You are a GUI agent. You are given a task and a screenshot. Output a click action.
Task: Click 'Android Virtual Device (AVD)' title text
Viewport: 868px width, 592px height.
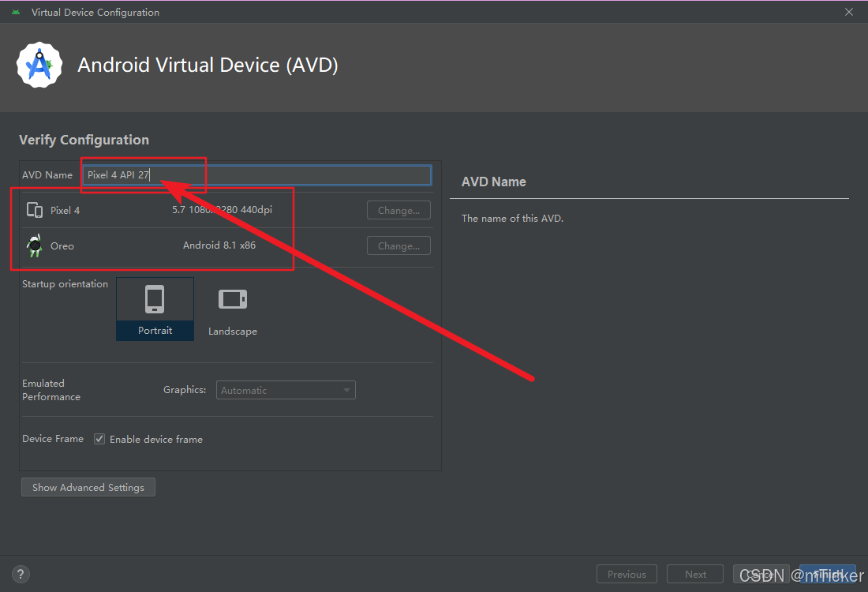(208, 66)
